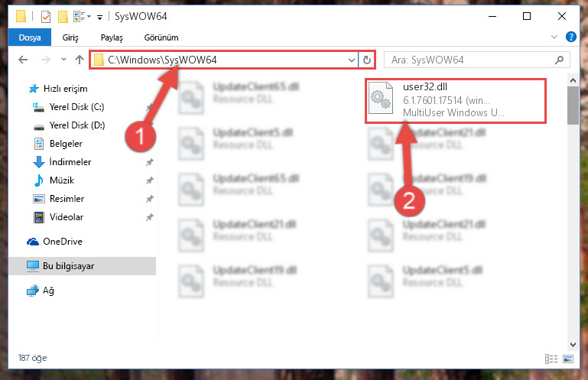Click the up-one-level arrow
Image resolution: width=588 pixels, height=380 pixels.
pos(79,60)
